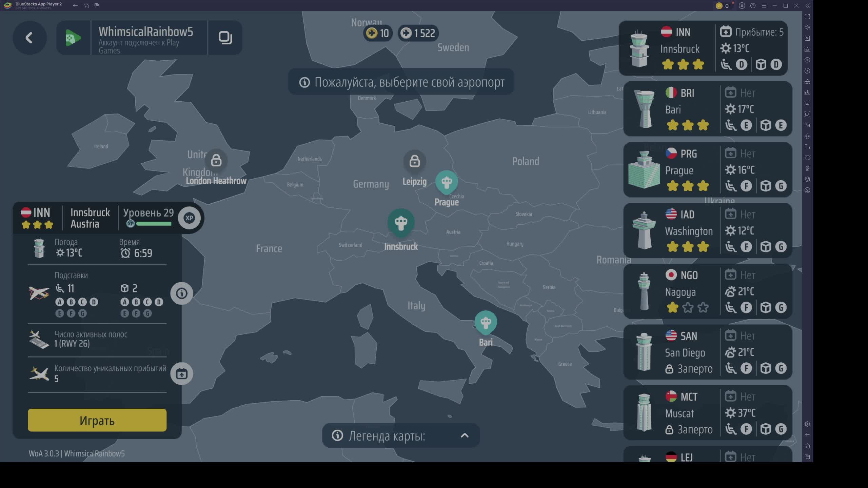Select the PRG Prague airport card
868x488 pixels.
[708, 170]
